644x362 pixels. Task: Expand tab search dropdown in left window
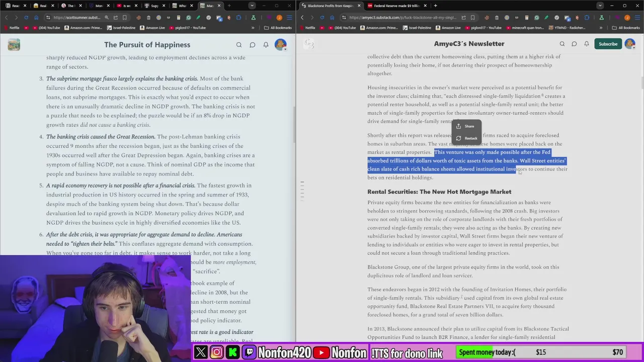(x=252, y=6)
